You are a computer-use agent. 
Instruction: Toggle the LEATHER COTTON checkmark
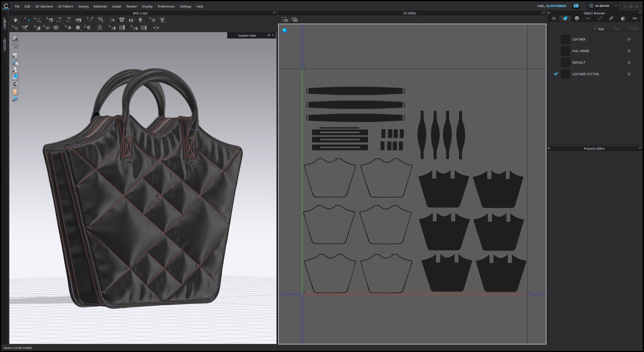pos(556,74)
